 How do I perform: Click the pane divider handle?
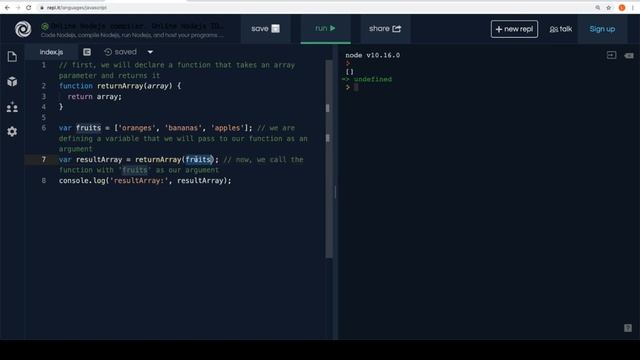[x=335, y=192]
